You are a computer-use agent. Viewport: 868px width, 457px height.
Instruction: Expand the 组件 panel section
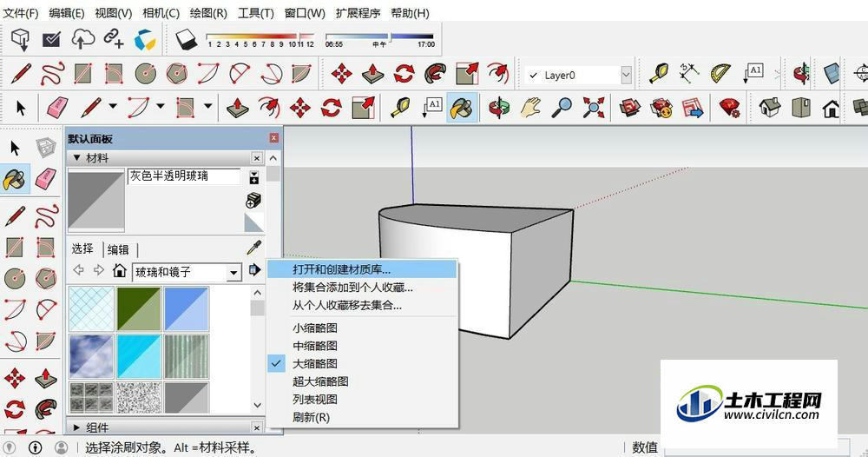pos(77,427)
